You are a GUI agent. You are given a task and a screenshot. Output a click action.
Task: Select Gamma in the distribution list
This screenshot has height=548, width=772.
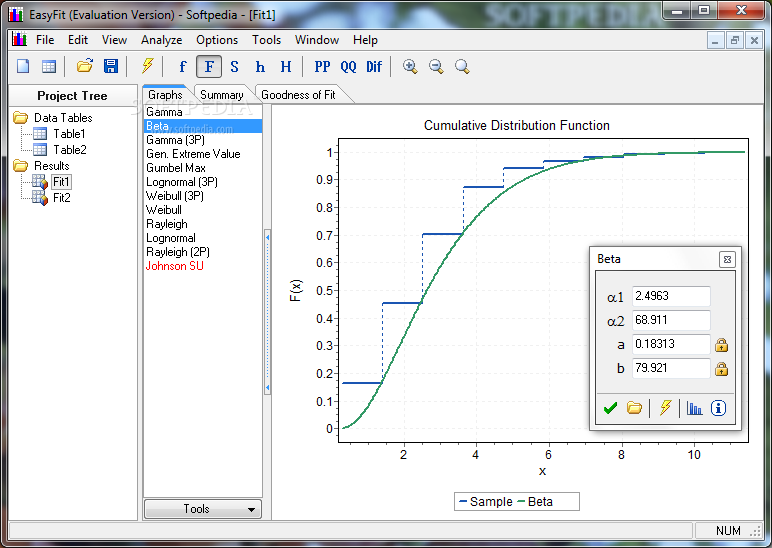point(203,112)
